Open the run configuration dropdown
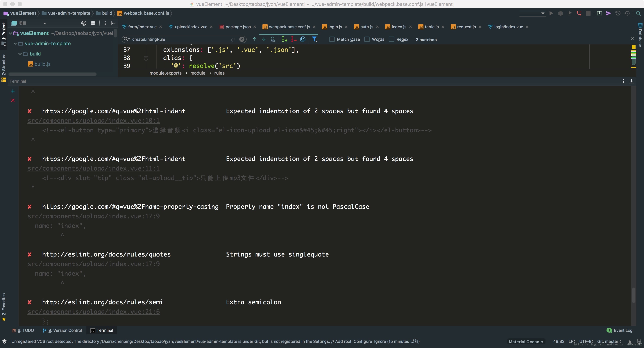The image size is (644, 348). [543, 13]
